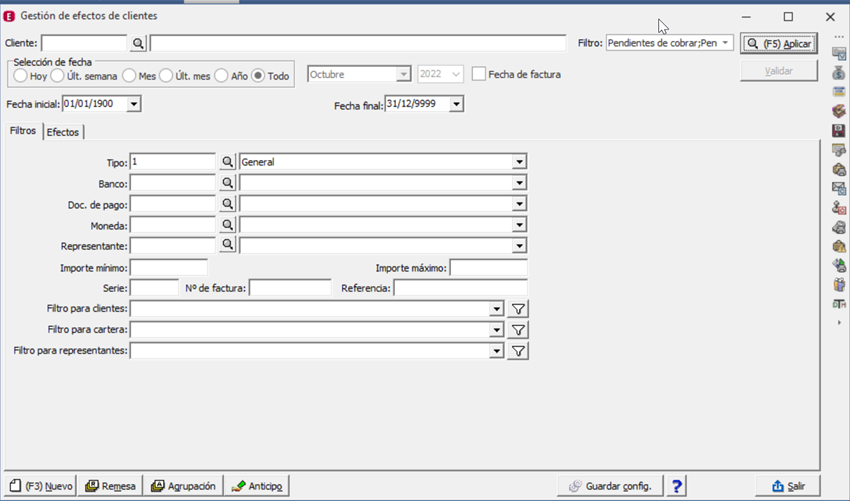Select the Todo radio button
Screen dimensions: 850x501
point(258,76)
